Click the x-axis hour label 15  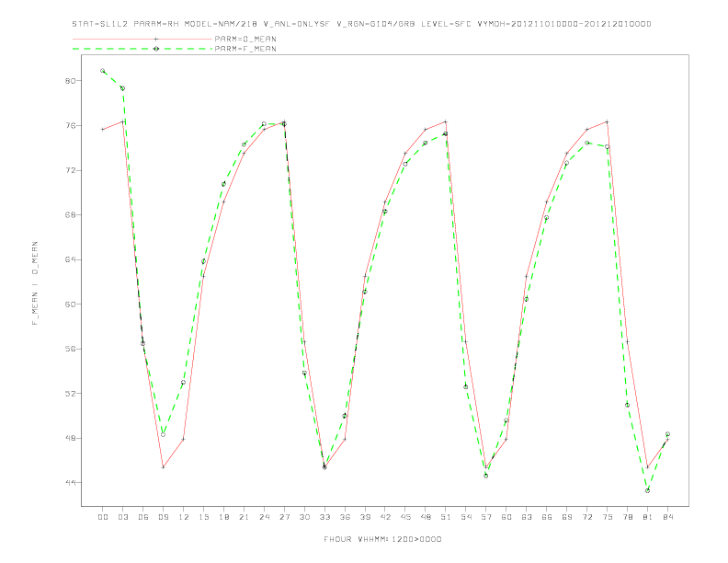click(x=203, y=517)
